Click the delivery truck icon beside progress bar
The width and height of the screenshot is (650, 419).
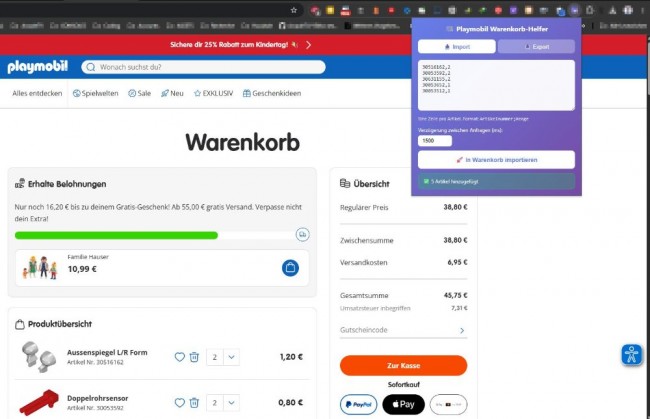pyautogui.click(x=303, y=235)
